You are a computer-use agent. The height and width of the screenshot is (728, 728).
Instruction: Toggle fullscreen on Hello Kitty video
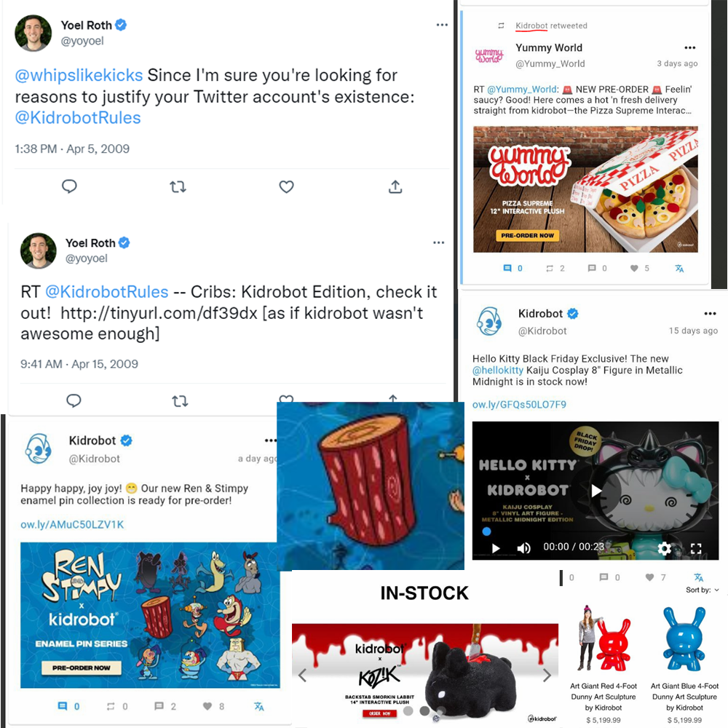(695, 548)
